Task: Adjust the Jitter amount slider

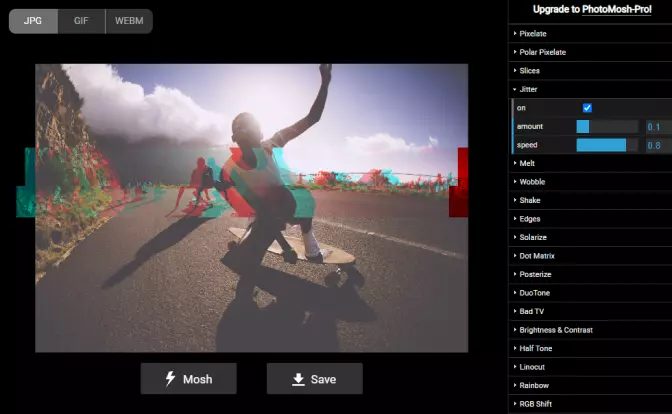Action: 607,126
